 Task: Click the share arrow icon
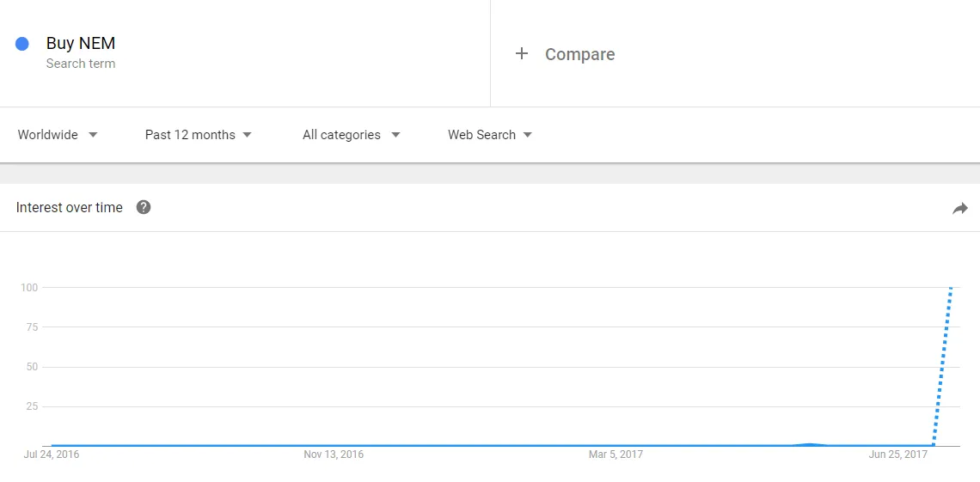click(960, 209)
